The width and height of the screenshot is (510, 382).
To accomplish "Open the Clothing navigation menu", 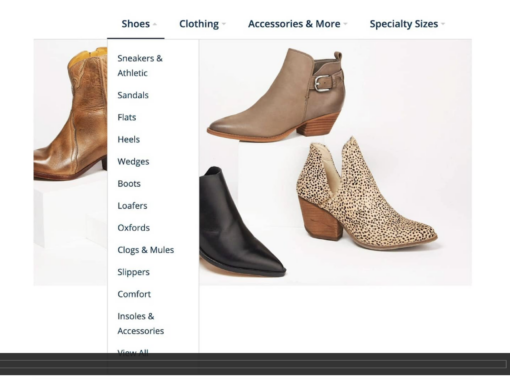I will click(x=199, y=24).
